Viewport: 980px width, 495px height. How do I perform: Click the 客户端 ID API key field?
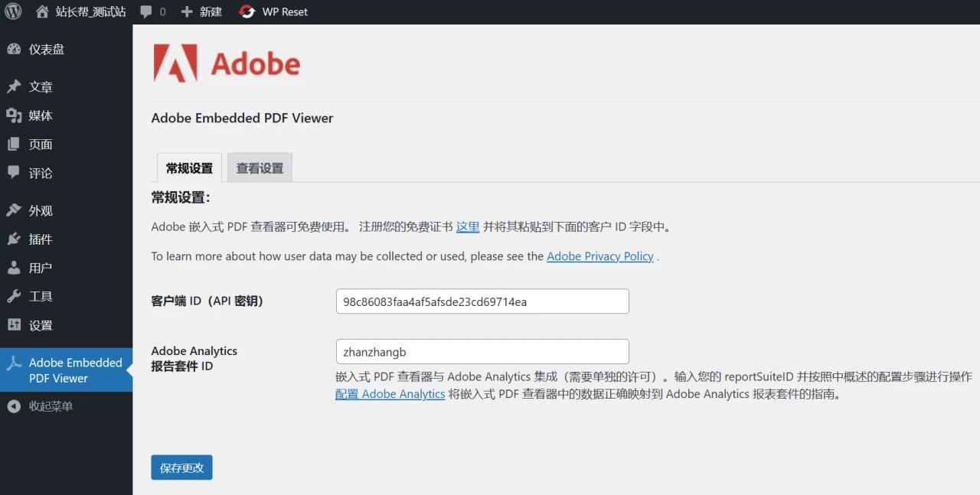coord(482,301)
